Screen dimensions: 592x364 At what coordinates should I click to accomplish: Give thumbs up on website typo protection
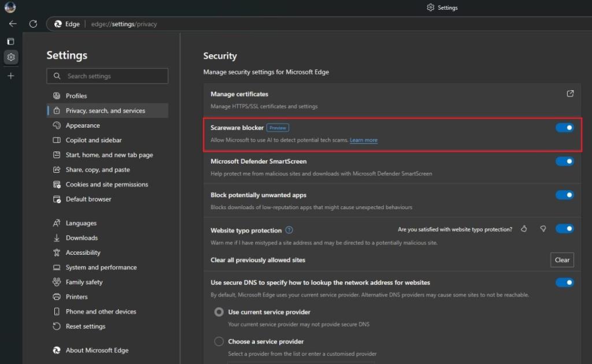[x=524, y=229]
